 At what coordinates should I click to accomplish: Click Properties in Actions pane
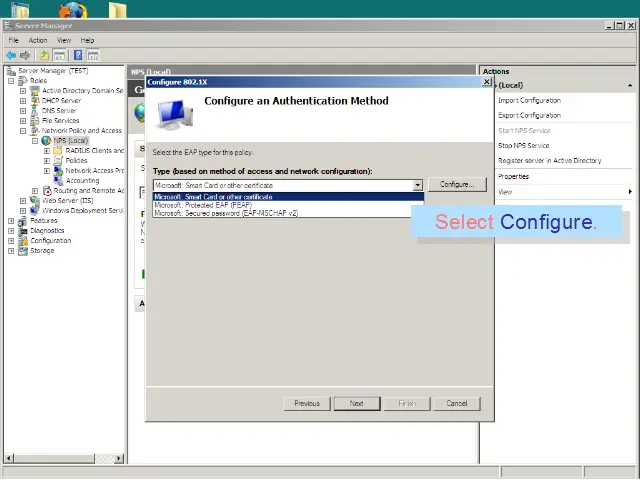pyautogui.click(x=513, y=177)
